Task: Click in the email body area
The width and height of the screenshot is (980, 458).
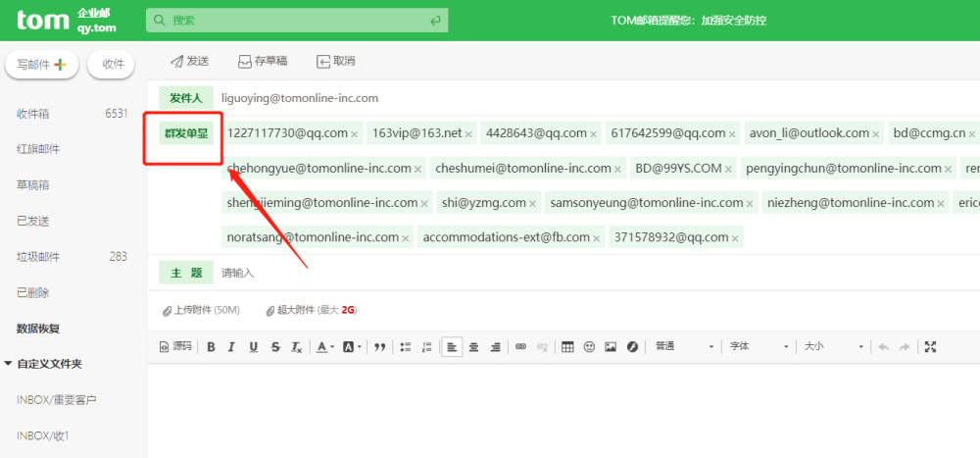Action: tap(563, 411)
